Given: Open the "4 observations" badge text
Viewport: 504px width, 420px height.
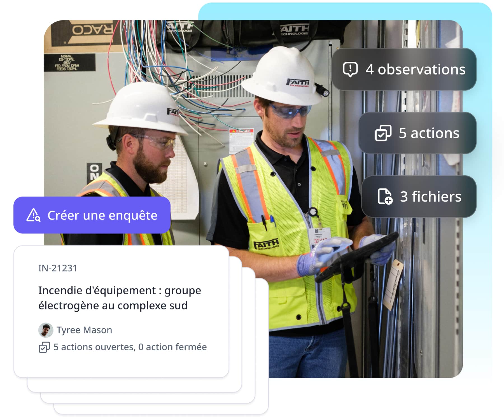Looking at the screenshot, I should point(415,69).
